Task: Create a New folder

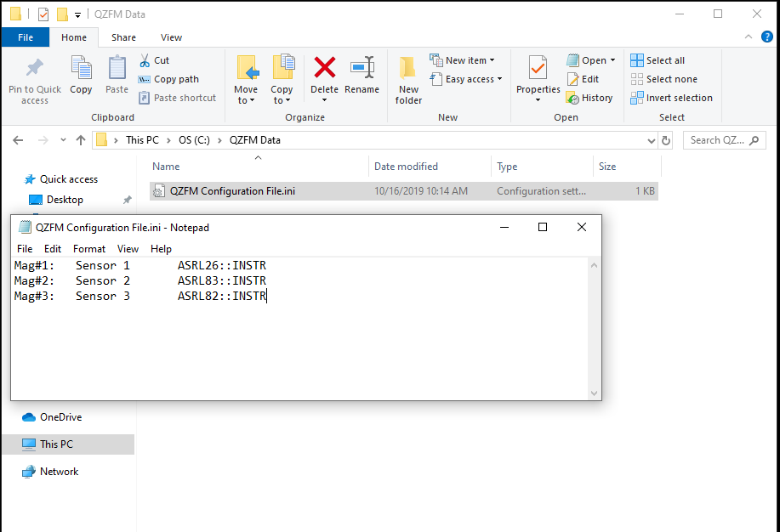Action: (x=408, y=81)
